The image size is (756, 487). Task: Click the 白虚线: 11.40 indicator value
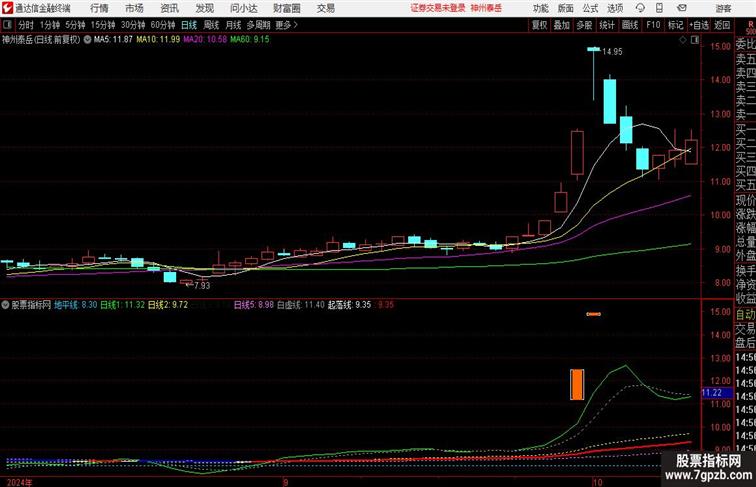(301, 305)
